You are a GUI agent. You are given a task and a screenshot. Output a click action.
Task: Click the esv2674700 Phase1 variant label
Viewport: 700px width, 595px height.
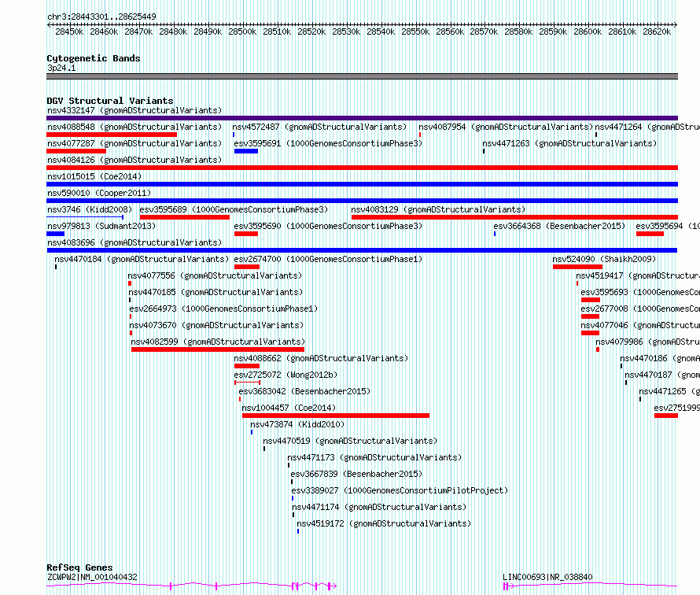pyautogui.click(x=328, y=259)
